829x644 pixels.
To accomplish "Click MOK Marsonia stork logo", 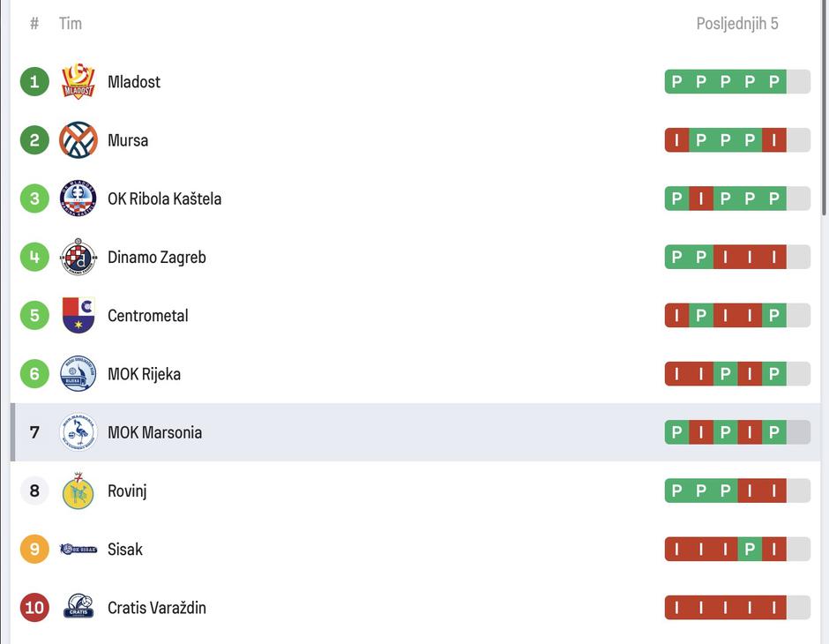I will 78,432.
